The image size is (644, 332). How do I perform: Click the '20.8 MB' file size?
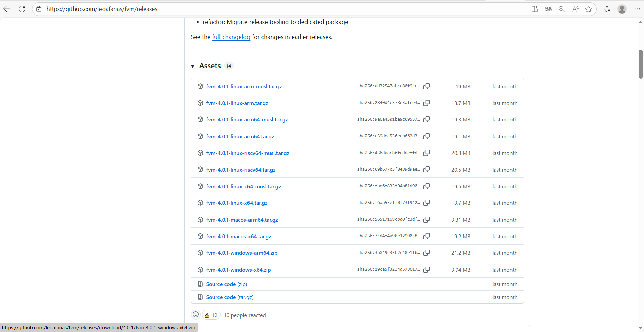coord(461,153)
